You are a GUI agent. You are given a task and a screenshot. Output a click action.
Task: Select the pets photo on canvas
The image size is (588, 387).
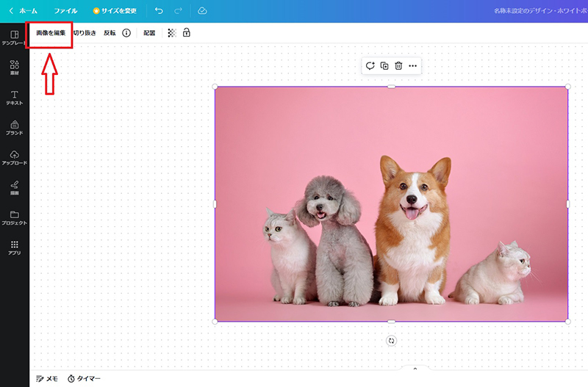(x=391, y=204)
